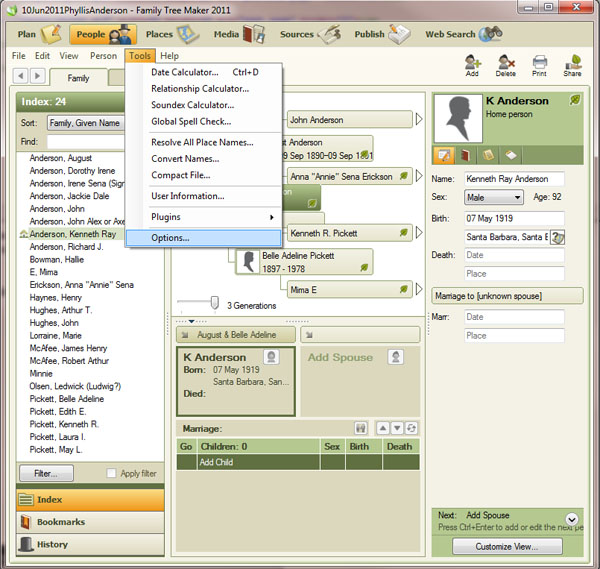Viewport: 600px width, 569px height.
Task: Click the Ancestry leaf hint on K Anderson panel
Action: 575,100
